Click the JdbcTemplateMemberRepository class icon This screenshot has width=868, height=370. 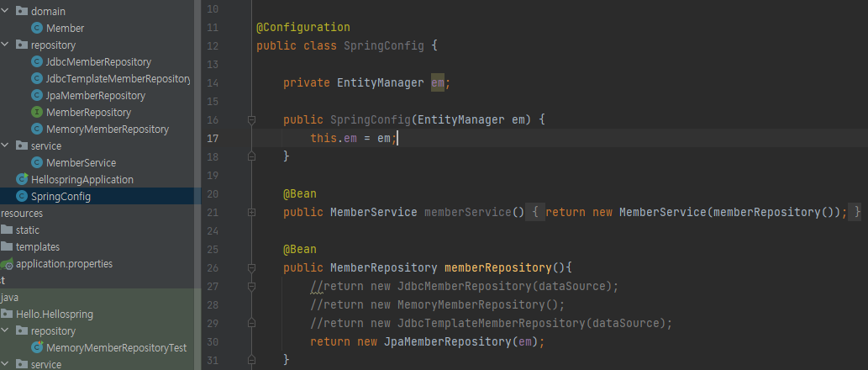37,79
